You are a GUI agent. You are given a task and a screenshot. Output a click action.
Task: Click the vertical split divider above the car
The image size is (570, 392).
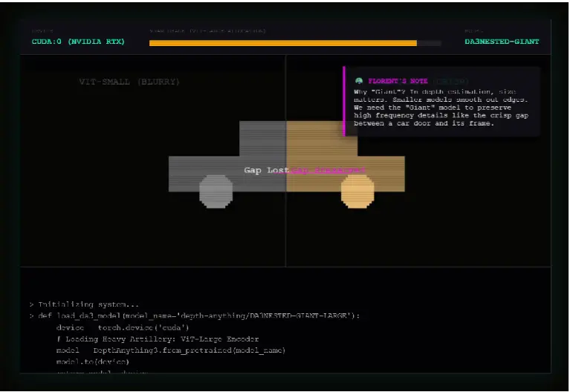[286, 89]
